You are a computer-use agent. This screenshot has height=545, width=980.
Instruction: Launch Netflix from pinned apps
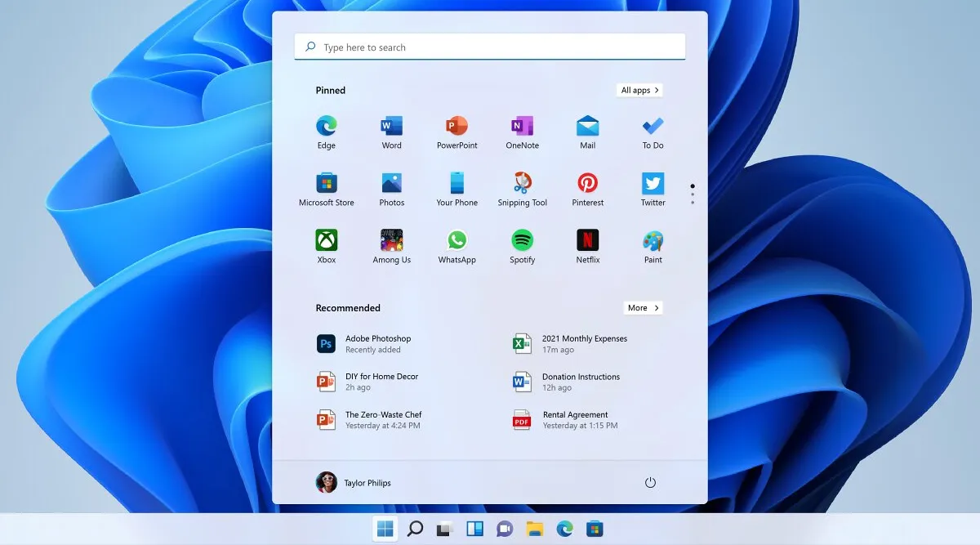coord(588,247)
